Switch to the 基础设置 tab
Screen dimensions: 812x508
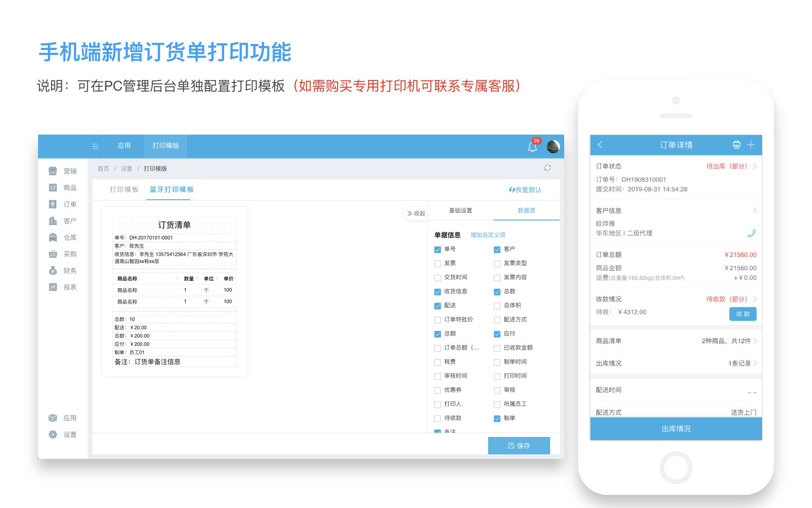[x=460, y=210]
